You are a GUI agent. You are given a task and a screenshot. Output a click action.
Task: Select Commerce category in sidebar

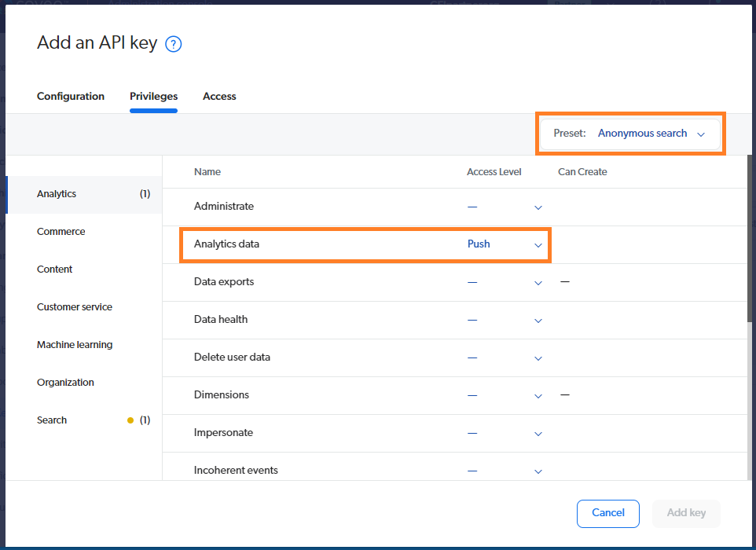[x=84, y=232]
